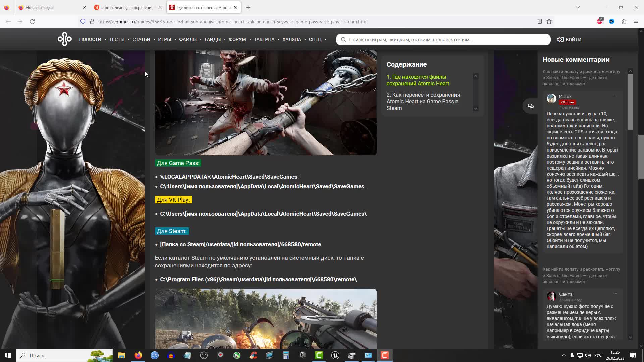Click the Windows taskbar search box
The image size is (644, 362).
[64, 355]
